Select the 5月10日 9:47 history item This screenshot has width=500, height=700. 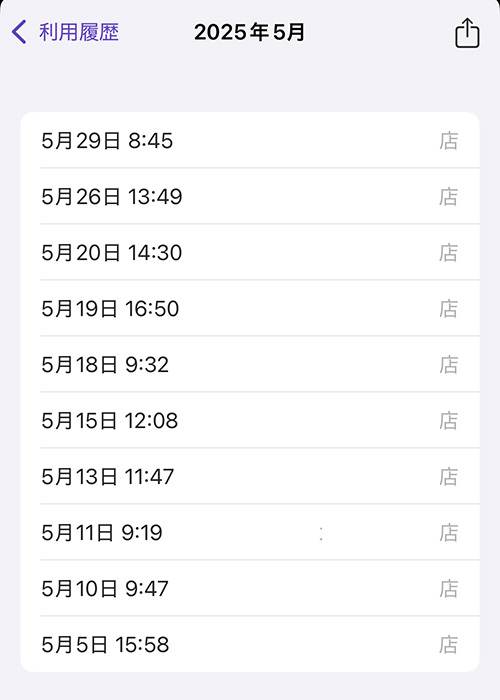coord(250,588)
